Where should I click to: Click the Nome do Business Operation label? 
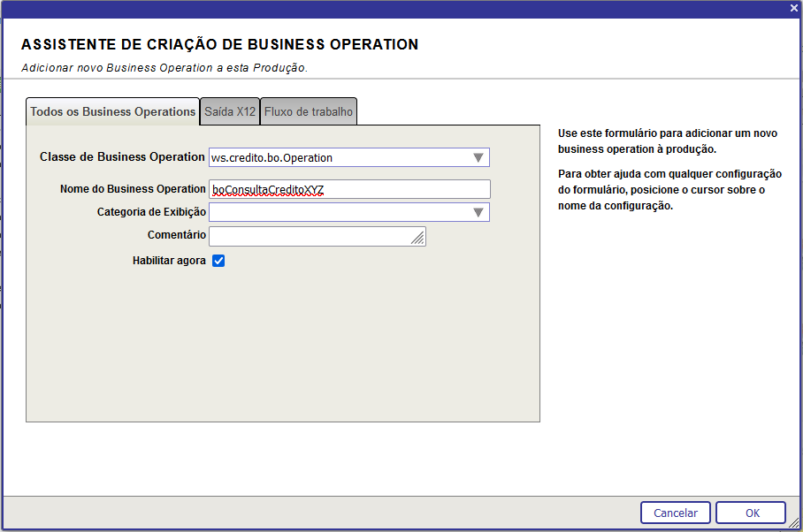tap(133, 189)
